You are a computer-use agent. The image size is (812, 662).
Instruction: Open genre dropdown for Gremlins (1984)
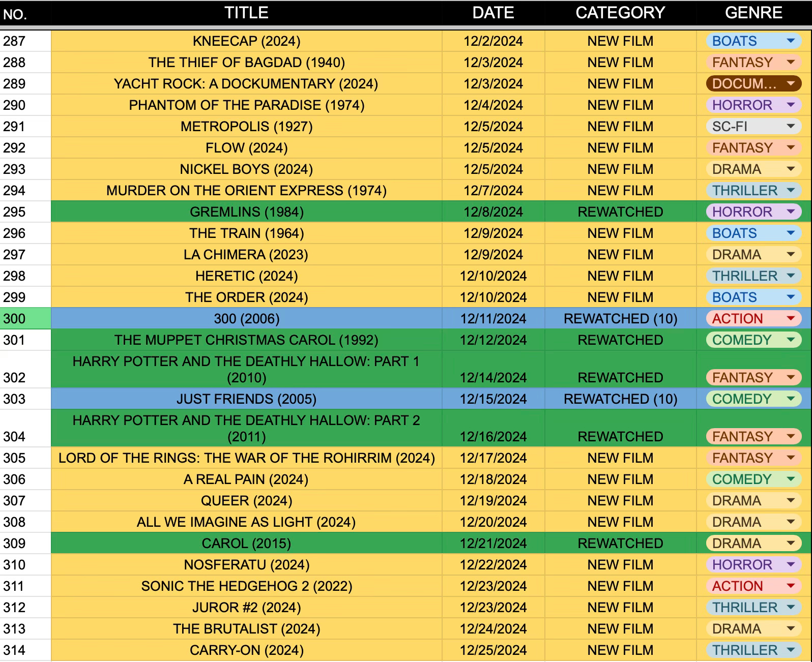tap(753, 212)
